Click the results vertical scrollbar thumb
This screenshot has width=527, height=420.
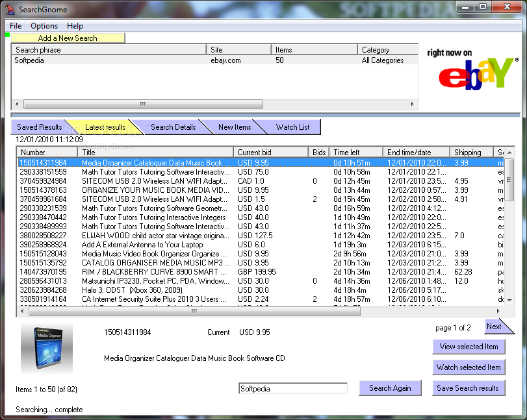coord(509,180)
